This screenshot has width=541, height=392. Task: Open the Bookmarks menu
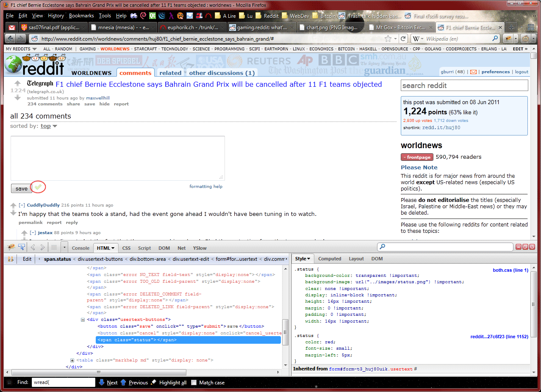[x=81, y=16]
